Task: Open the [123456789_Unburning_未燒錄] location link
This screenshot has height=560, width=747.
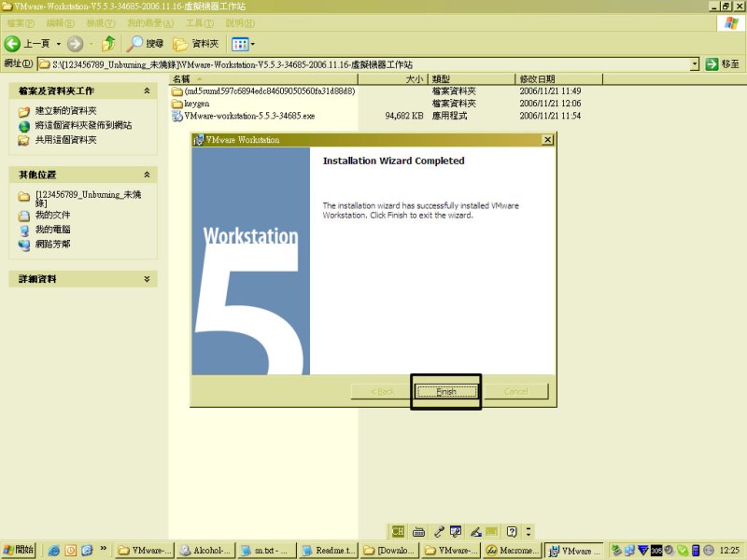Action: [x=88, y=198]
